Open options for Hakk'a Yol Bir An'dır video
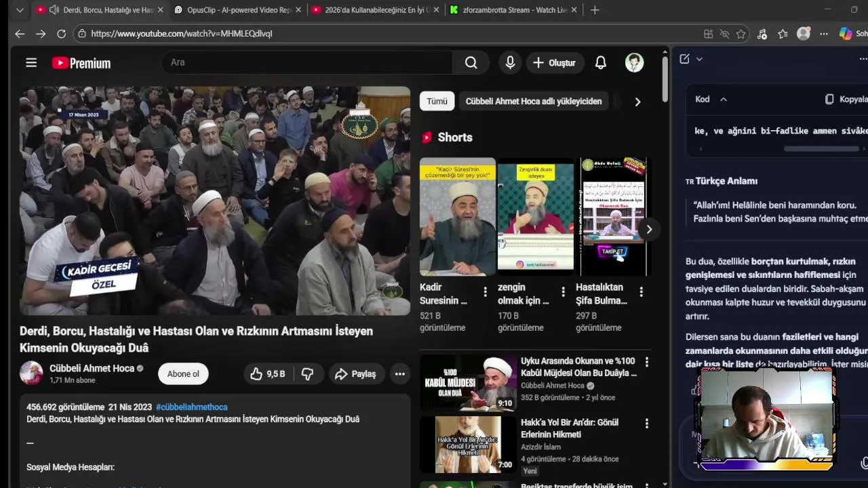This screenshot has height=488, width=868. pos(646,423)
